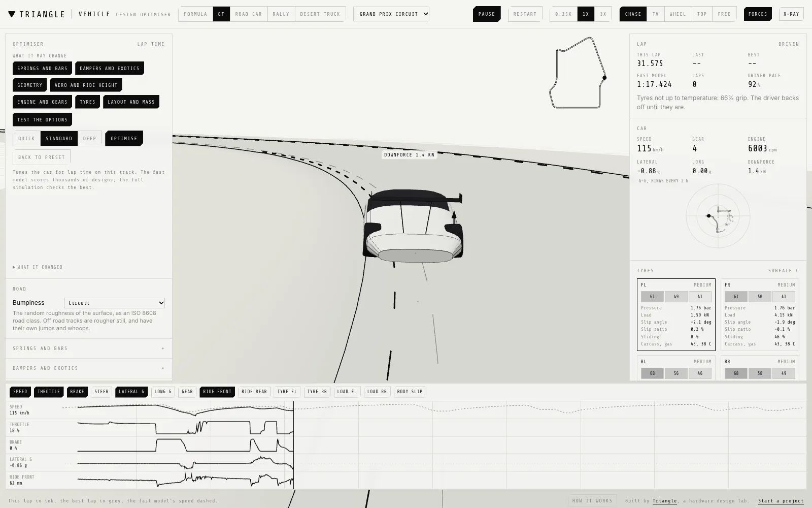Image resolution: width=812 pixels, height=508 pixels.
Task: Choose Deep optimisation depth
Action: 89,139
